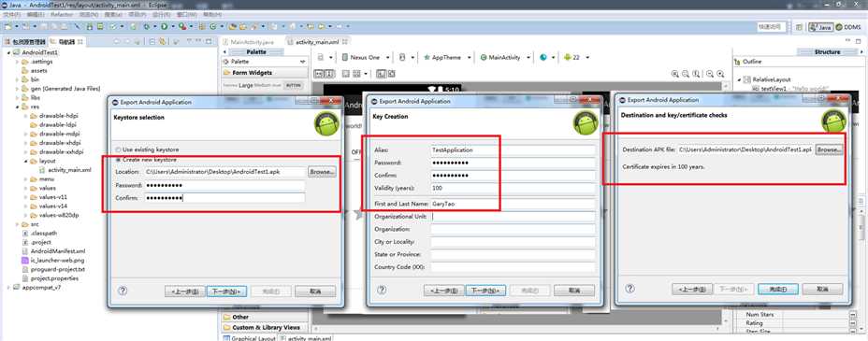The width and height of the screenshot is (868, 341).
Task: Click help icon in Keystore selection dialog
Action: coord(123,291)
